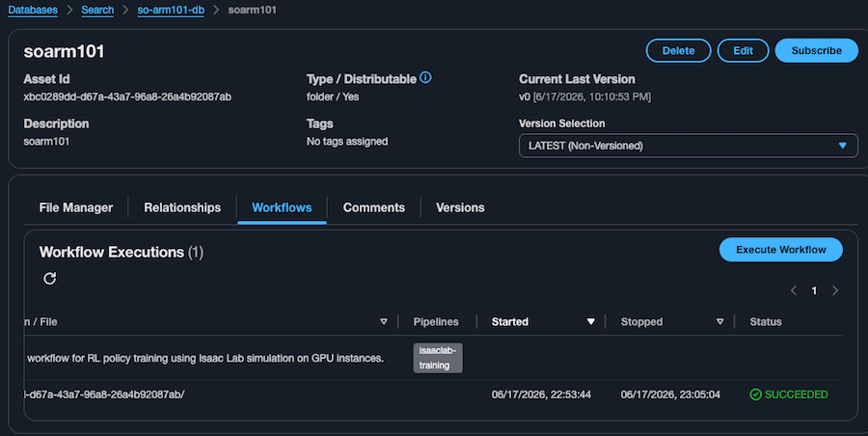Viewport: 868px width, 436px height.
Task: Sort executions by Stopped column
Action: pyautogui.click(x=719, y=322)
